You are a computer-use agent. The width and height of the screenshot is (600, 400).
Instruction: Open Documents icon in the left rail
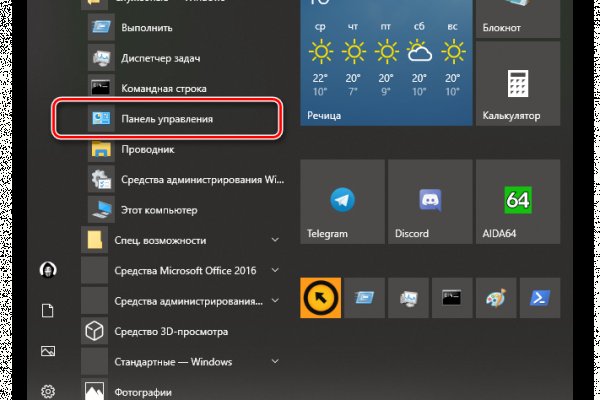tap(47, 311)
